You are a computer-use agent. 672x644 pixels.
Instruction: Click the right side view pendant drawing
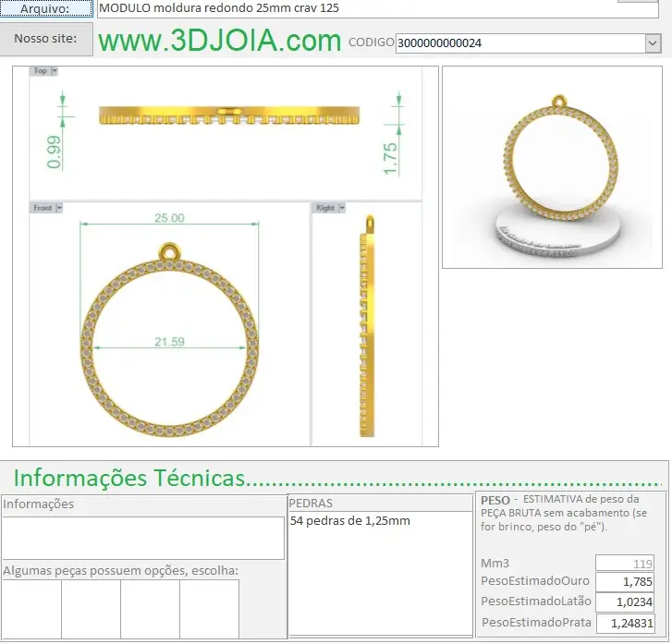pyautogui.click(x=367, y=326)
